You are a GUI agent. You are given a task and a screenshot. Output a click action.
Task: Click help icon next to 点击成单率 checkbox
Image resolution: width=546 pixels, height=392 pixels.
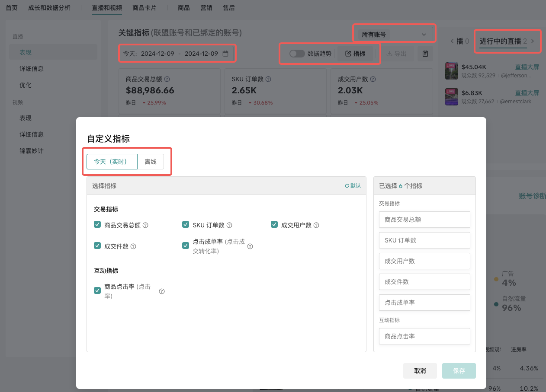click(x=250, y=246)
